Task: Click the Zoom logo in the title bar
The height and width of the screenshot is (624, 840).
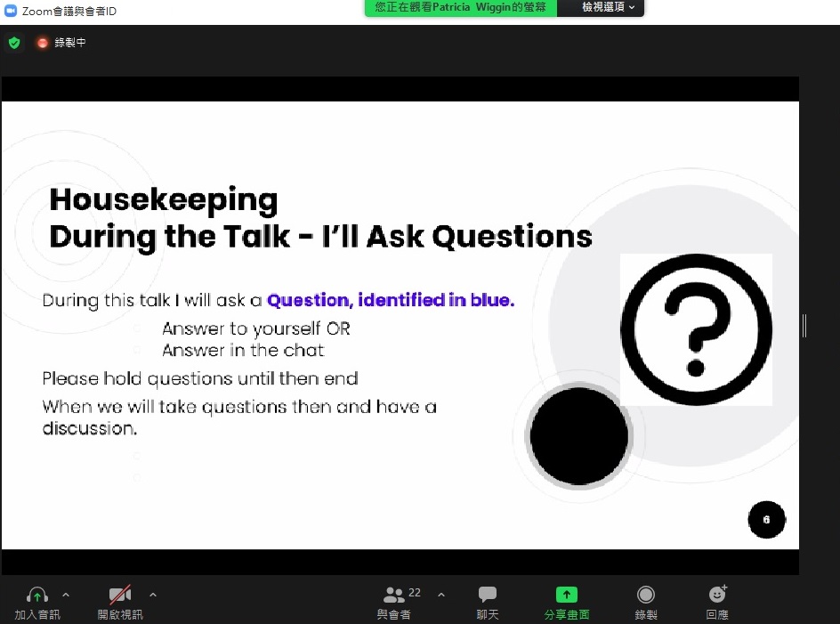Action: (x=11, y=11)
